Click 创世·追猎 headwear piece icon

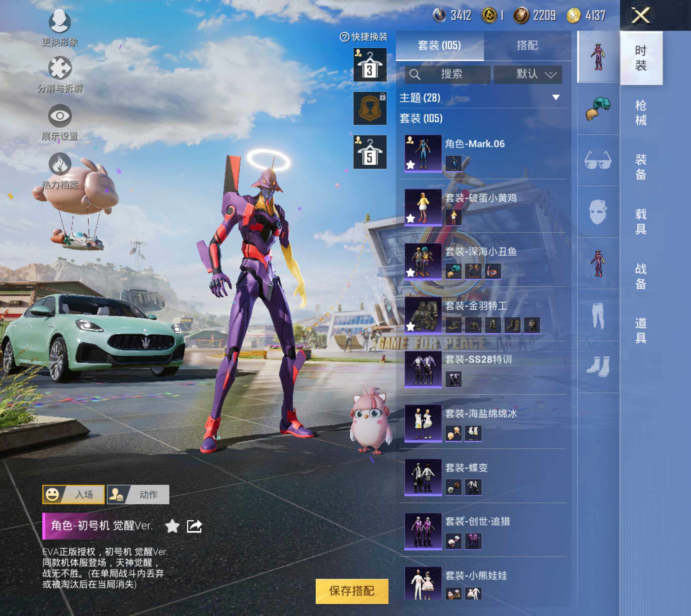coord(453,541)
